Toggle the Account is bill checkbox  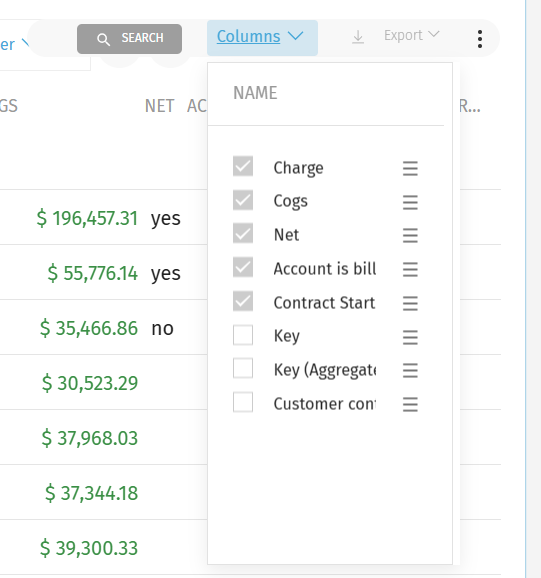(243, 268)
